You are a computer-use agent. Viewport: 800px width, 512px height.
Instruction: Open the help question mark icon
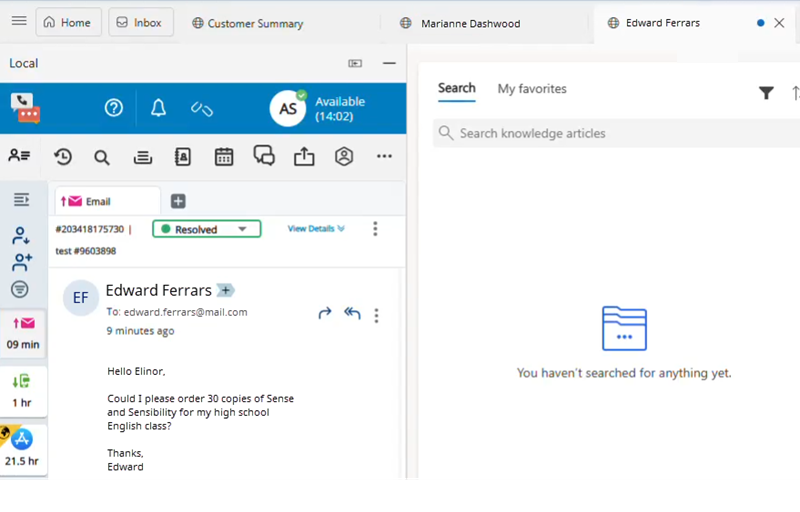coord(114,108)
